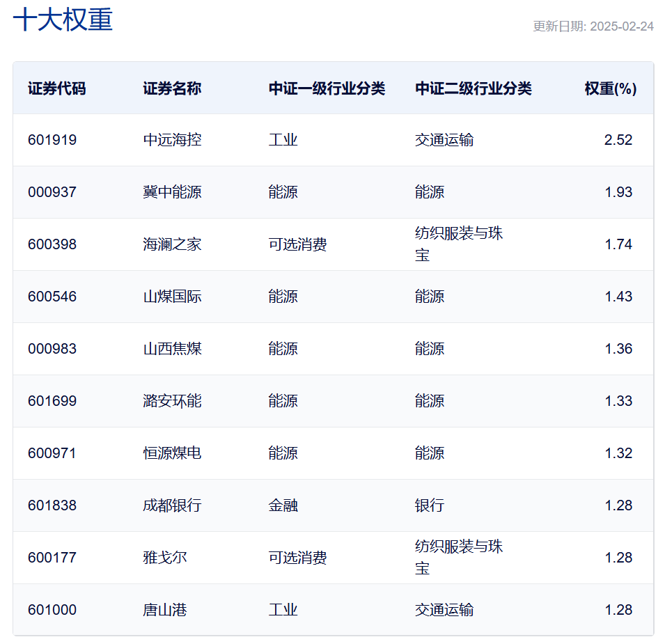
Task: Click the 证券代码 column header
Action: point(57,88)
